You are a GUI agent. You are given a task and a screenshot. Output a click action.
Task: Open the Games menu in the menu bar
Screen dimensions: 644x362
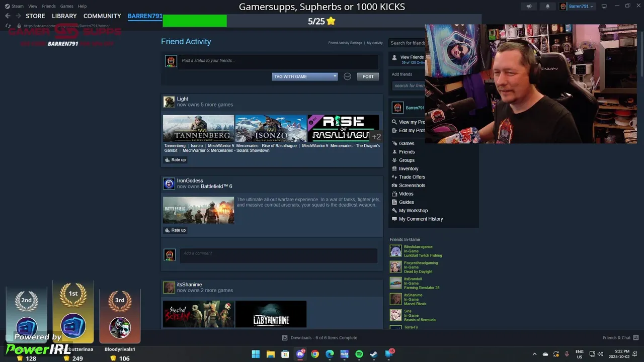[66, 6]
